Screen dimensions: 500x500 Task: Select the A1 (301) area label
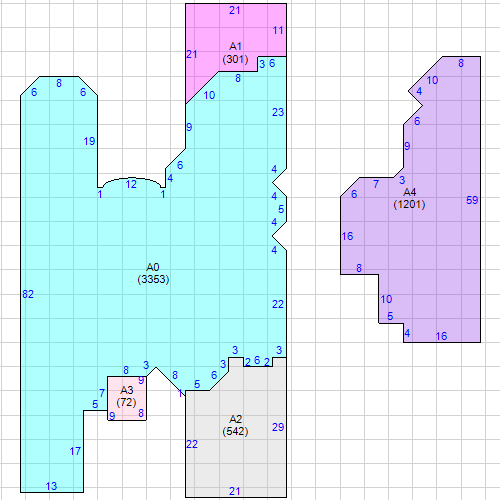(x=235, y=53)
